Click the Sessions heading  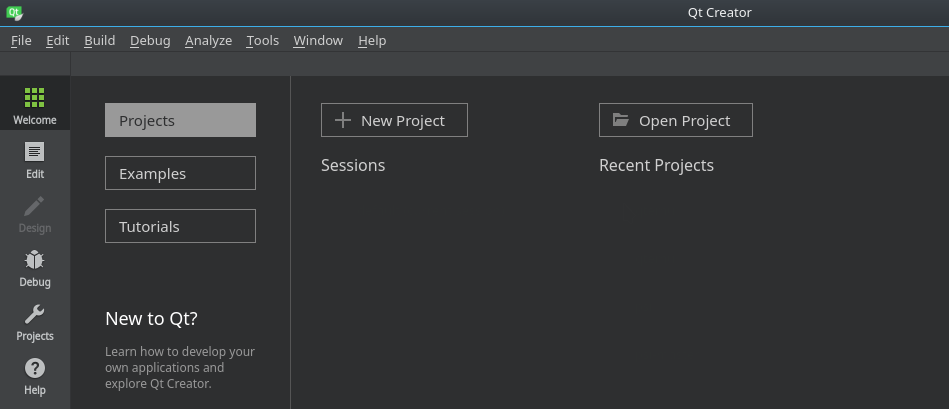coord(353,165)
